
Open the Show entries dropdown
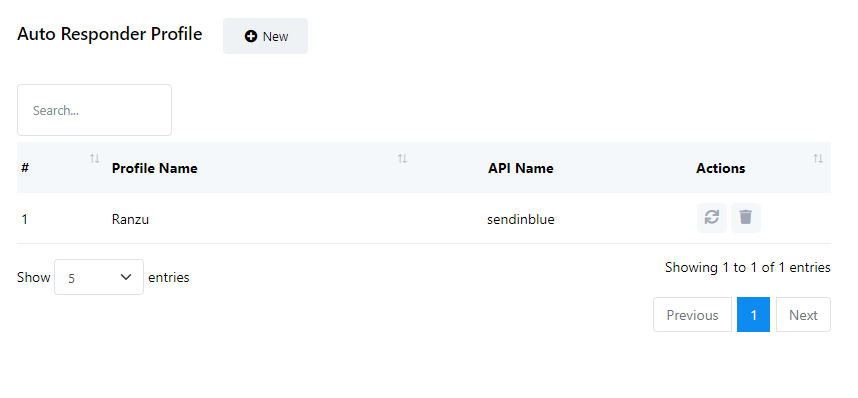click(x=99, y=277)
